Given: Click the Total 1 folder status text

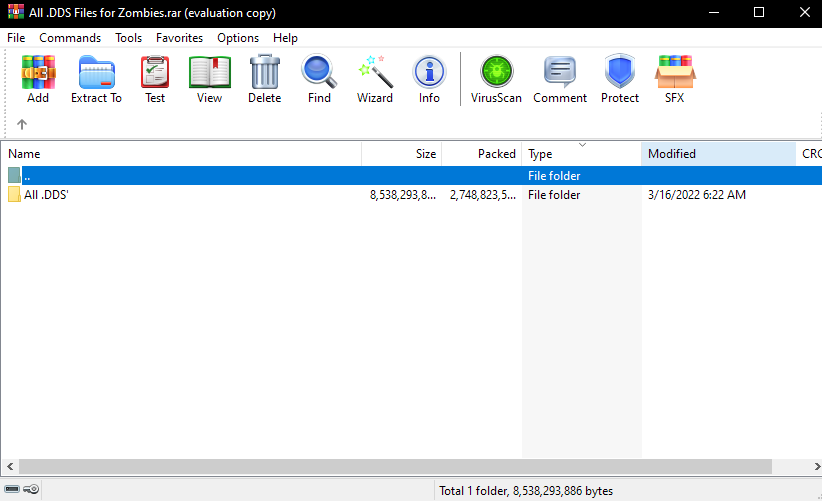Looking at the screenshot, I should [x=526, y=491].
